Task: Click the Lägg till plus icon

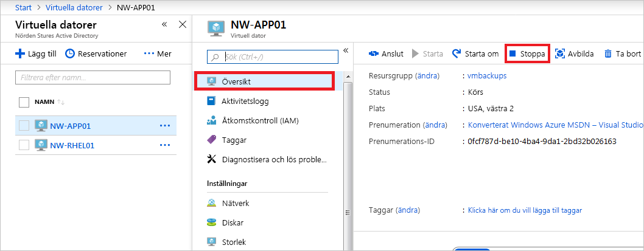Action: click(x=20, y=53)
